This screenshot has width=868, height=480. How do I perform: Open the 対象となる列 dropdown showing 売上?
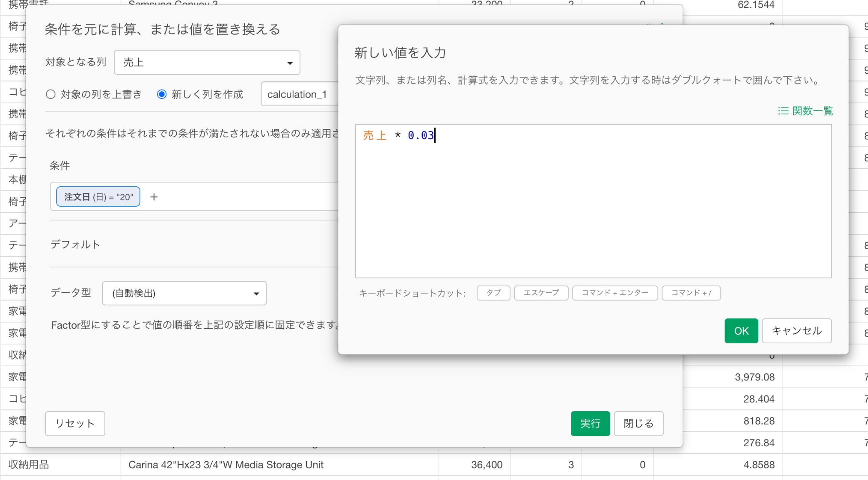coord(207,62)
